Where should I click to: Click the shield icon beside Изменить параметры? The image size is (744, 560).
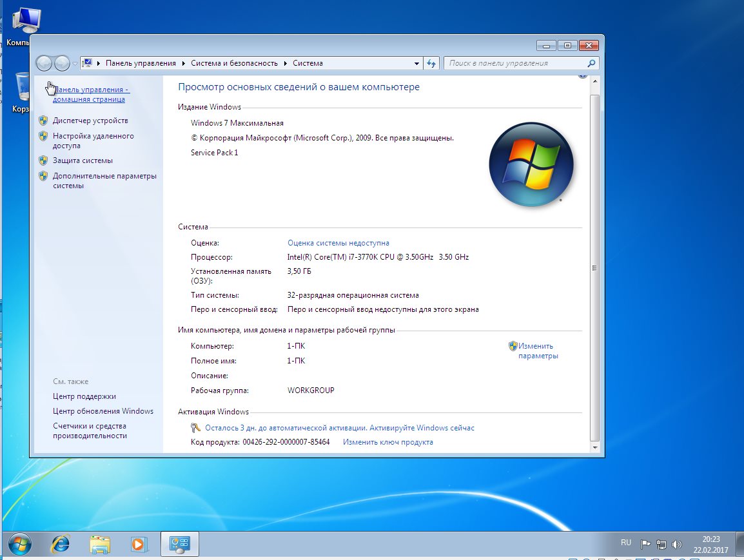pyautogui.click(x=513, y=346)
